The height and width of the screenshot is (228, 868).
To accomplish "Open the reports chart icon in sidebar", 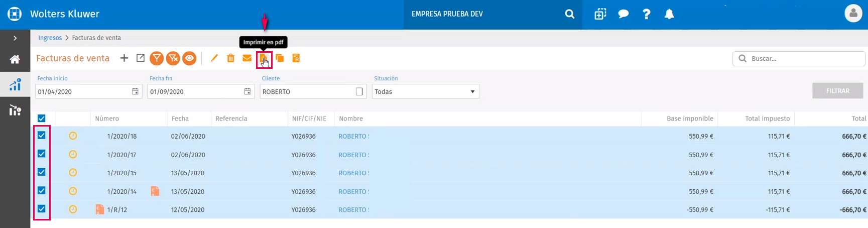I will point(15,110).
